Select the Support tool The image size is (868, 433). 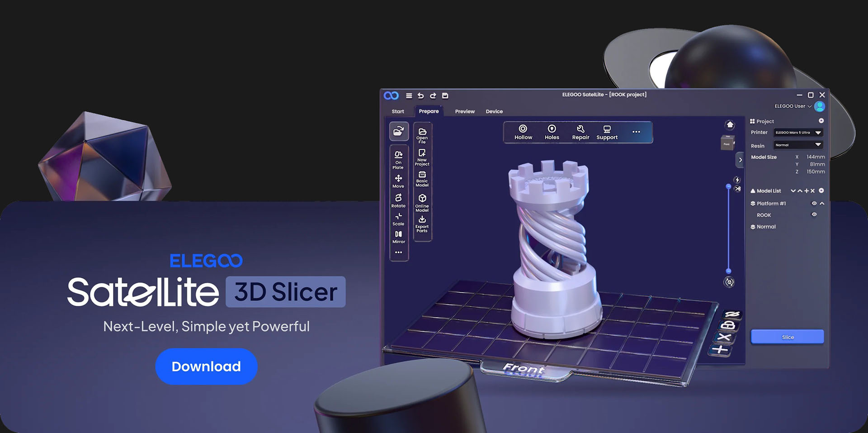tap(607, 132)
